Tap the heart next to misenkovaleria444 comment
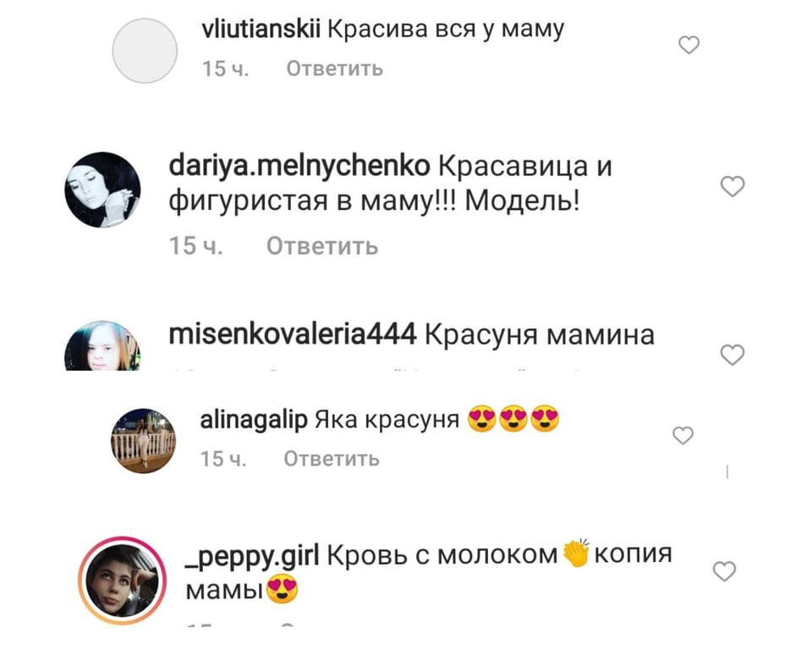This screenshot has width=812, height=650. (732, 355)
